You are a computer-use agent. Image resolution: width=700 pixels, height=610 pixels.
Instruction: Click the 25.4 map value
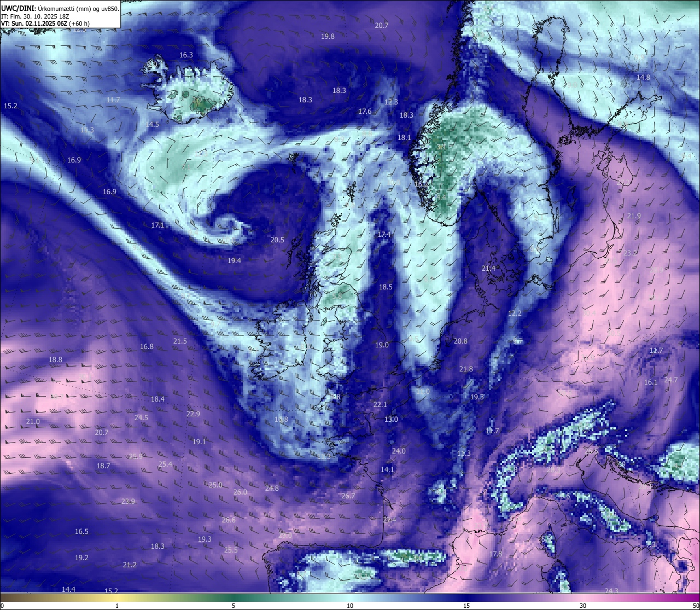coord(165,464)
